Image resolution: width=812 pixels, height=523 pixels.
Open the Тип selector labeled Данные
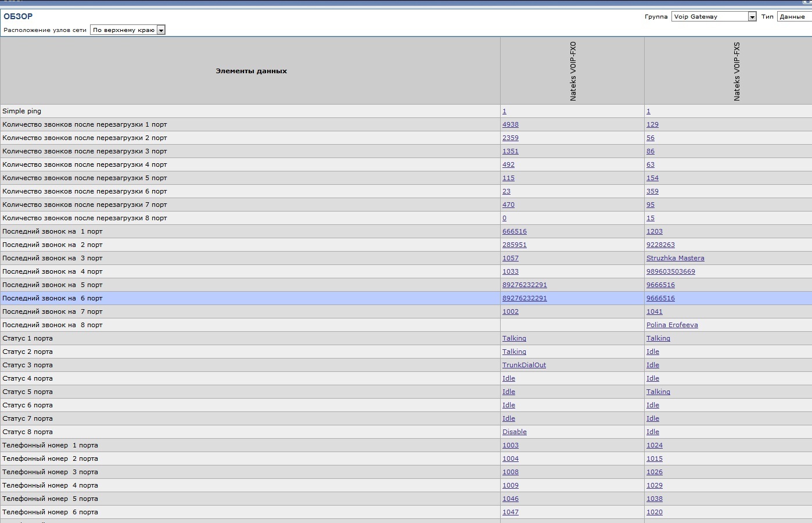click(x=792, y=16)
